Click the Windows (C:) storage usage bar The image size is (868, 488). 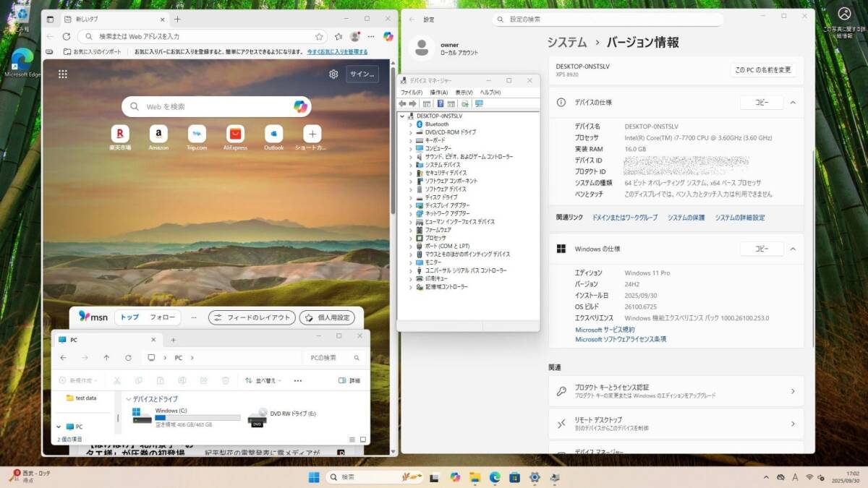coord(197,418)
